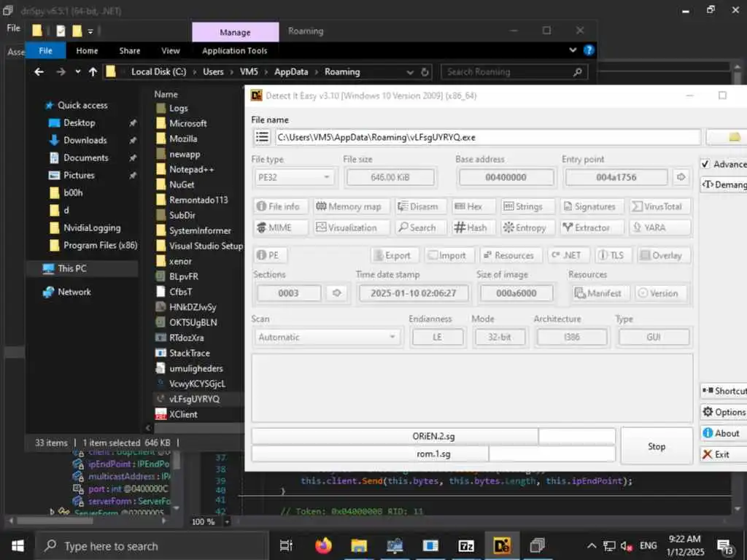
Task: Open the Signatures window
Action: pos(592,206)
